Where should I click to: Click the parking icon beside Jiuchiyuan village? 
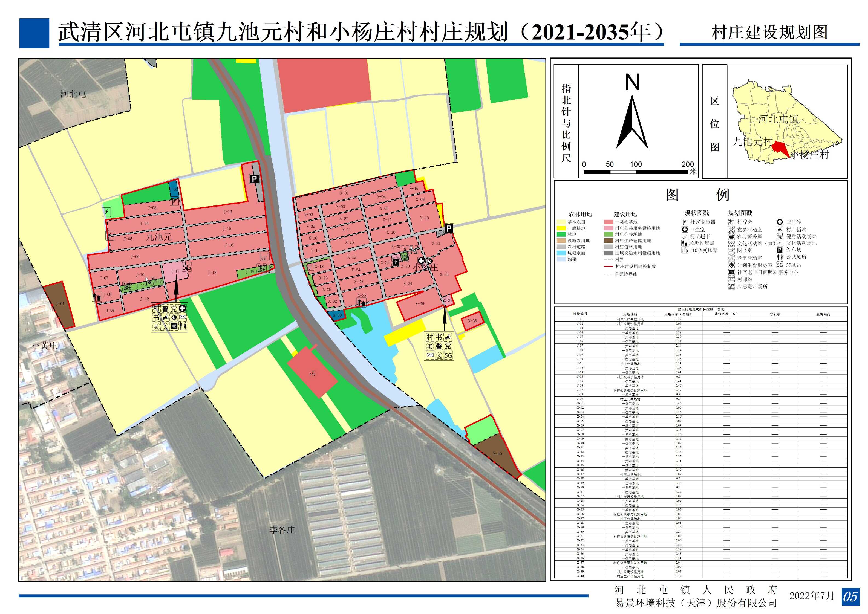tap(254, 179)
